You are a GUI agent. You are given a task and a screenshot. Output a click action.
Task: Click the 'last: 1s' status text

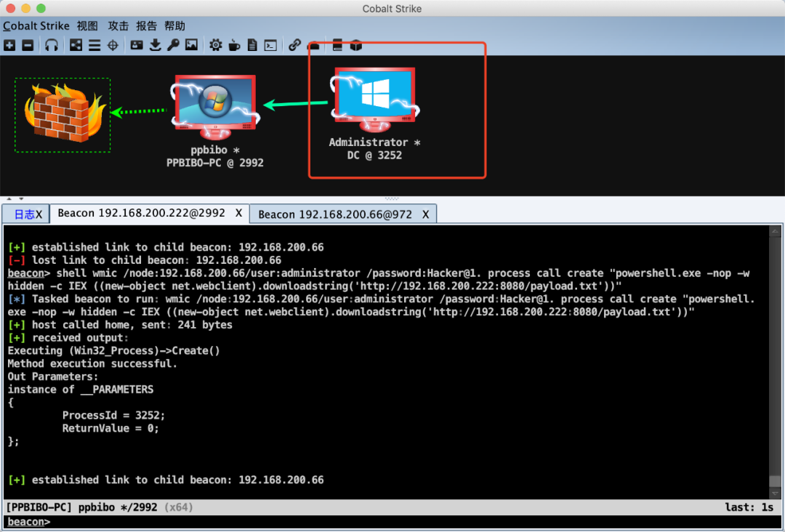tap(749, 507)
